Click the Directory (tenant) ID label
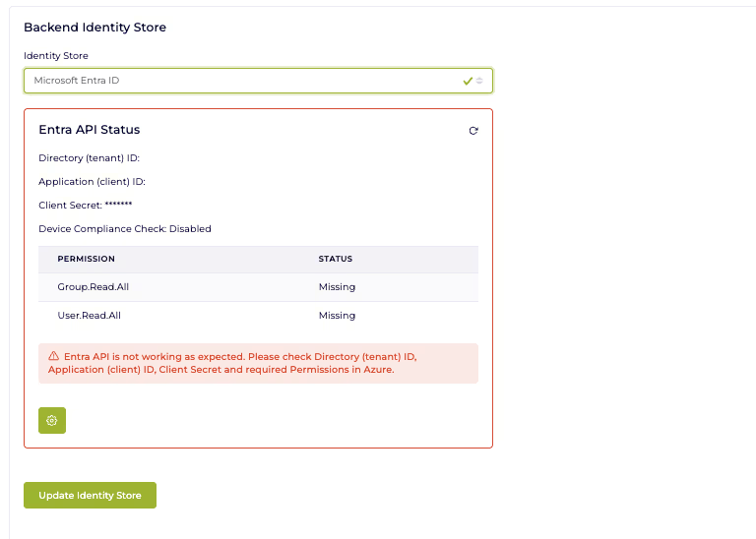 point(90,158)
